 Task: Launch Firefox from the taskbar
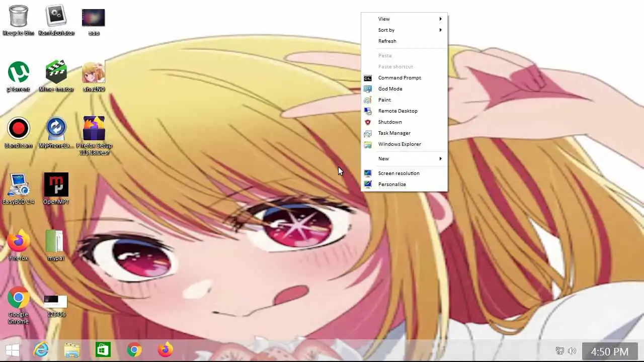[166, 350]
